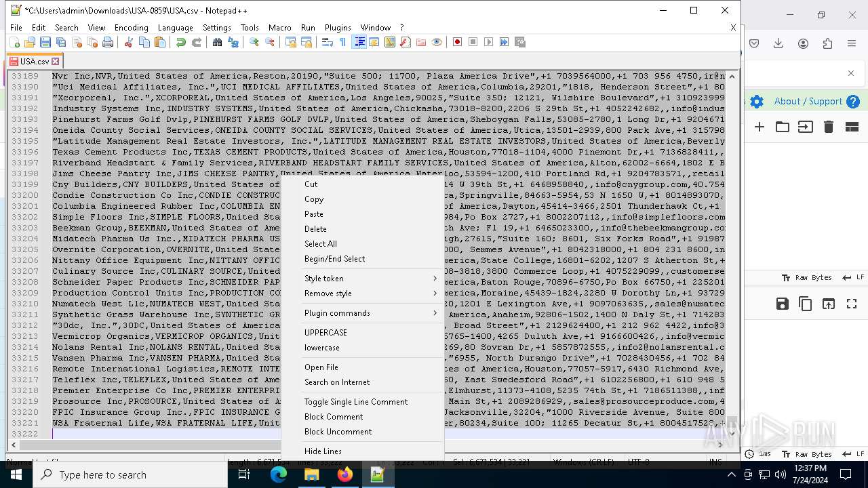Image resolution: width=868 pixels, height=488 pixels.
Task: Click the Windows Start button
Action: (16, 475)
